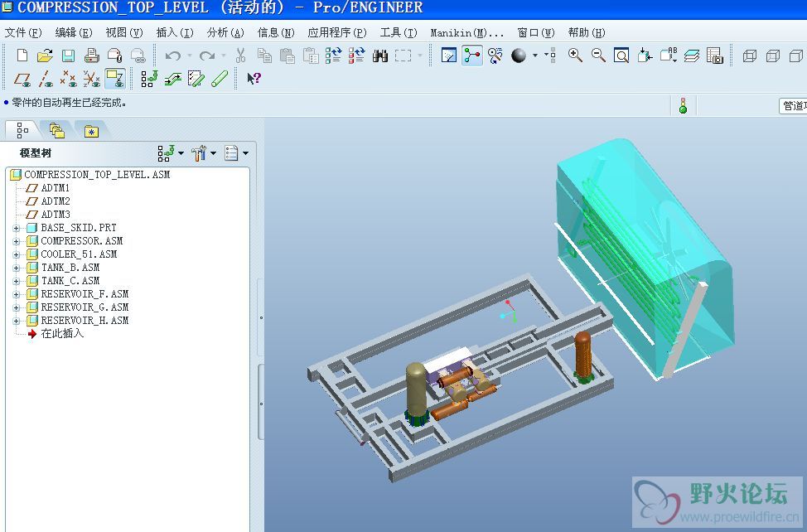The width and height of the screenshot is (807, 532).
Task: Open the 插入(I) menu
Action: 175,33
